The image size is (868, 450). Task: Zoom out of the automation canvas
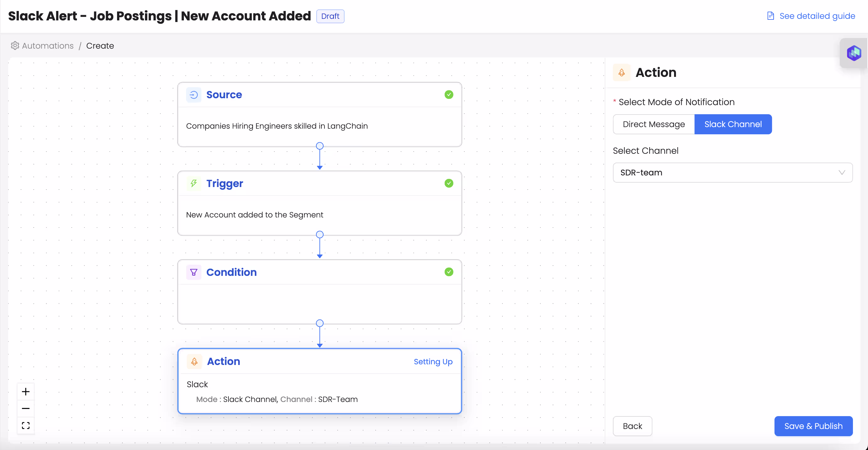tap(26, 408)
